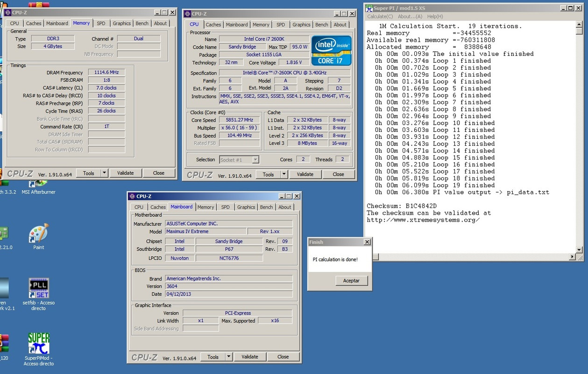Close the Finish dialog with X
Screen dimensions: 588x374
coord(367,242)
